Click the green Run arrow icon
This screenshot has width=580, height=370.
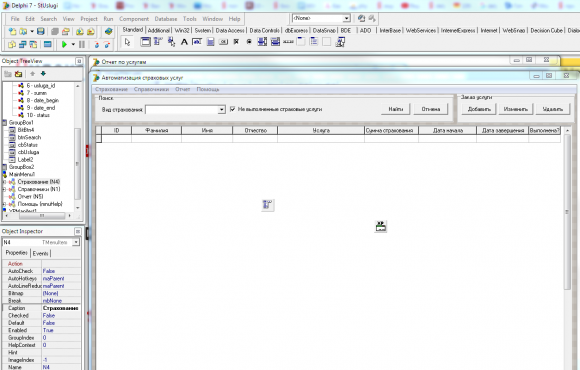pos(64,44)
